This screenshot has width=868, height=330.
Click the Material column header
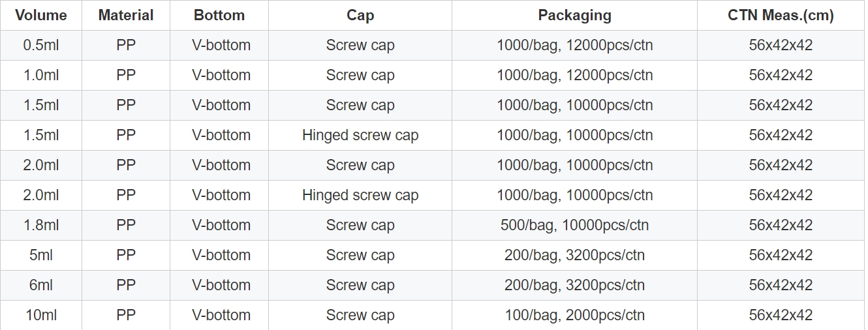pos(126,16)
